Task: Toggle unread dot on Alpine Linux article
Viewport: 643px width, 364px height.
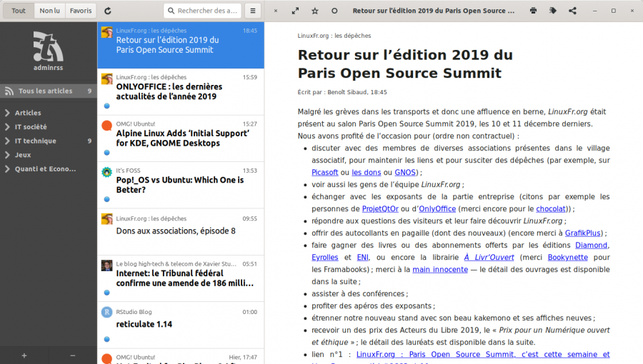Action: pos(107,153)
